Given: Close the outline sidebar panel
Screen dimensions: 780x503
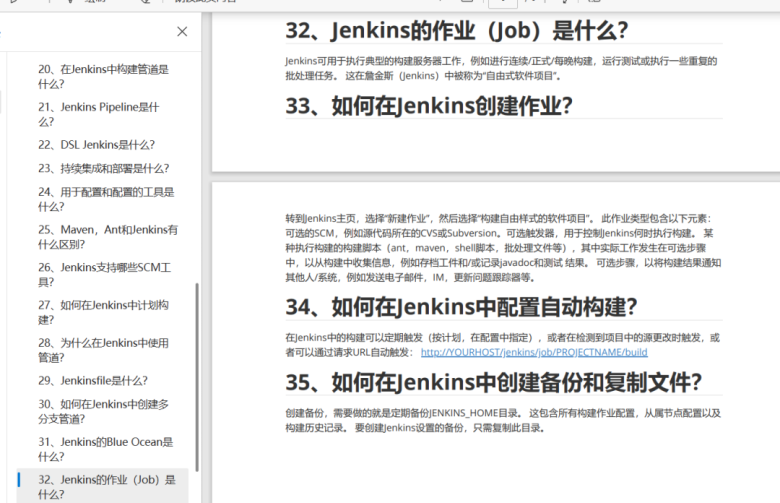Looking at the screenshot, I should point(182,32).
